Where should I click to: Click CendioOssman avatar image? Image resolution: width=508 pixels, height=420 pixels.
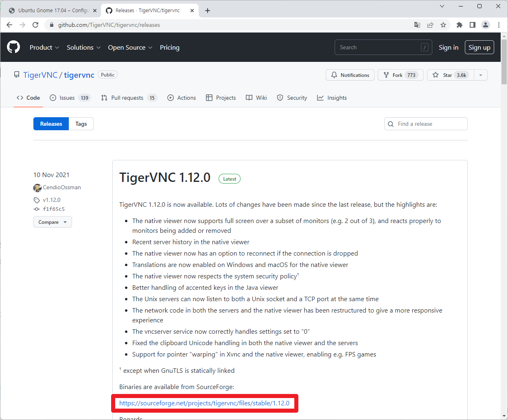pos(37,188)
